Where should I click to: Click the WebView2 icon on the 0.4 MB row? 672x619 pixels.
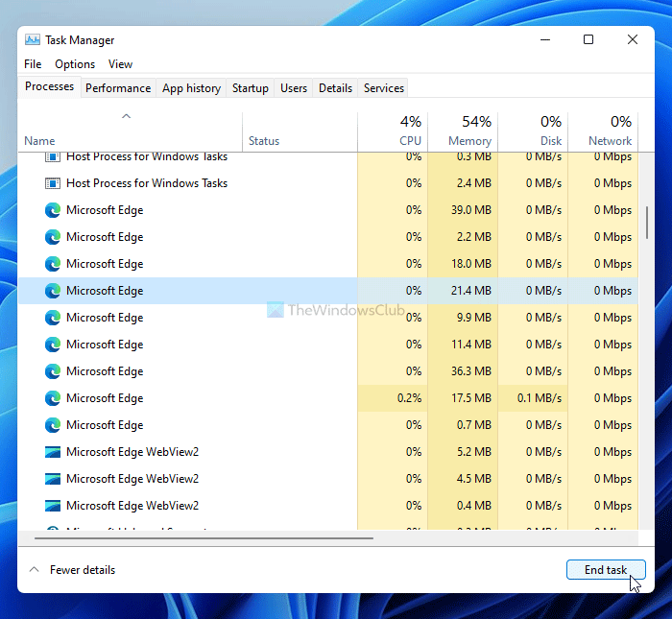pyautogui.click(x=53, y=506)
